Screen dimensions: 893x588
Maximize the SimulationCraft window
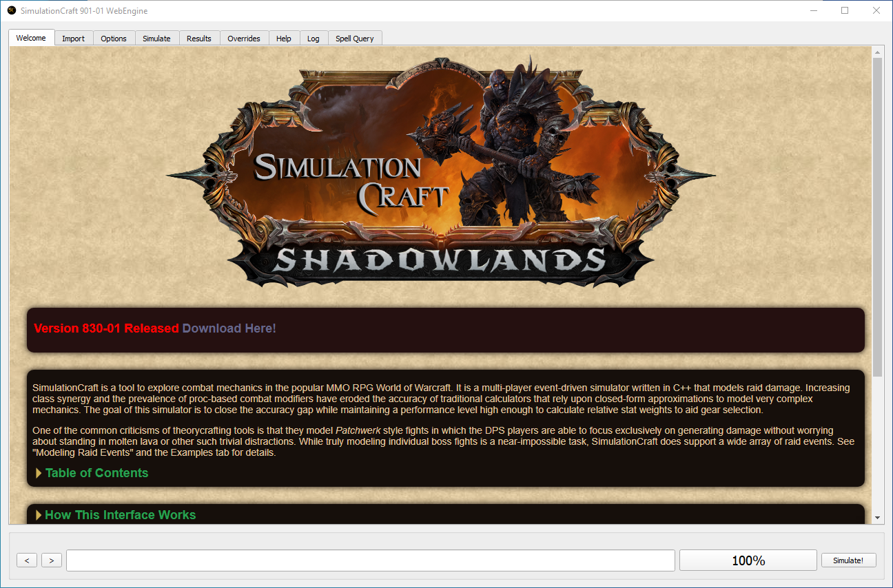(x=845, y=10)
